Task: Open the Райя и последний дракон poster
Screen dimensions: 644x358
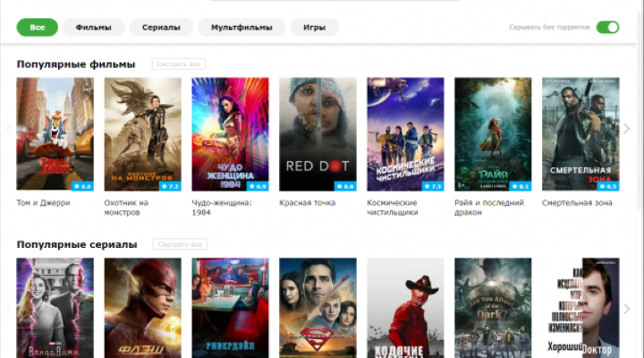Action: 493,134
